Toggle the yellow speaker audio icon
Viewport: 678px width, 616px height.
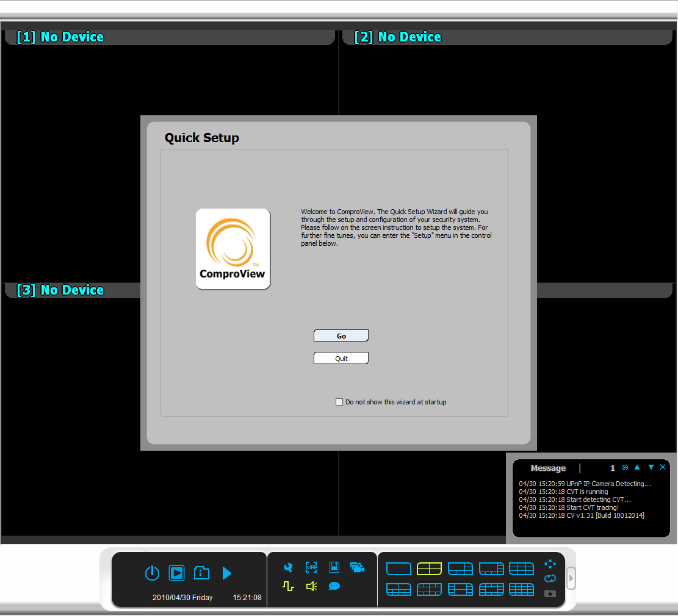tap(311, 586)
